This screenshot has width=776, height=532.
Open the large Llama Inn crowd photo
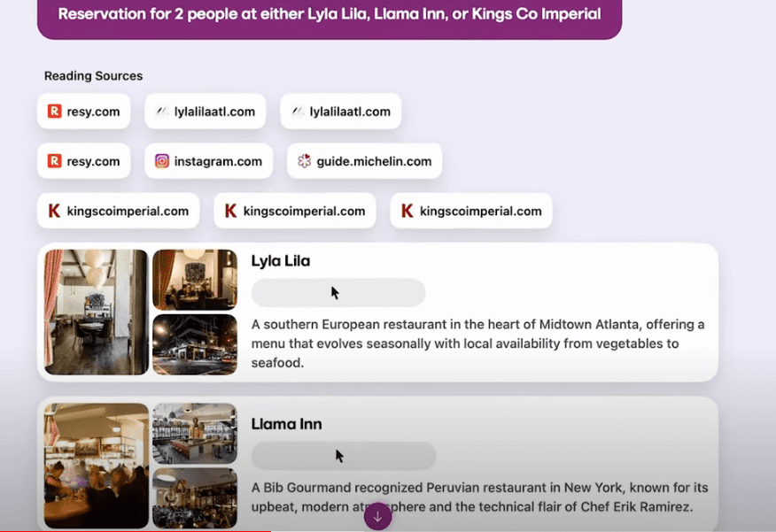tap(96, 466)
